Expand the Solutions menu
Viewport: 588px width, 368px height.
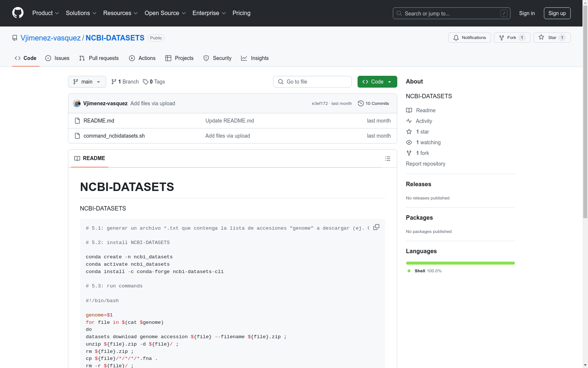tap(81, 13)
